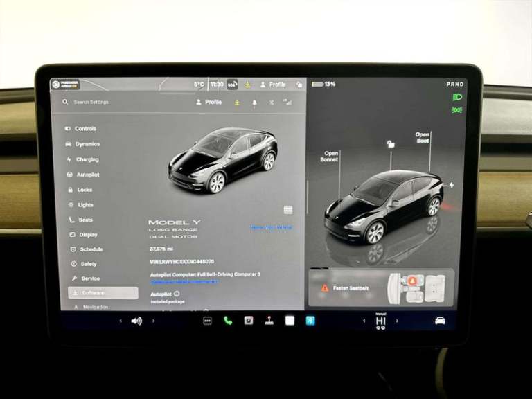Tap the car controls icon at bottom right
Screen dimensions: 532x399
click(439, 321)
